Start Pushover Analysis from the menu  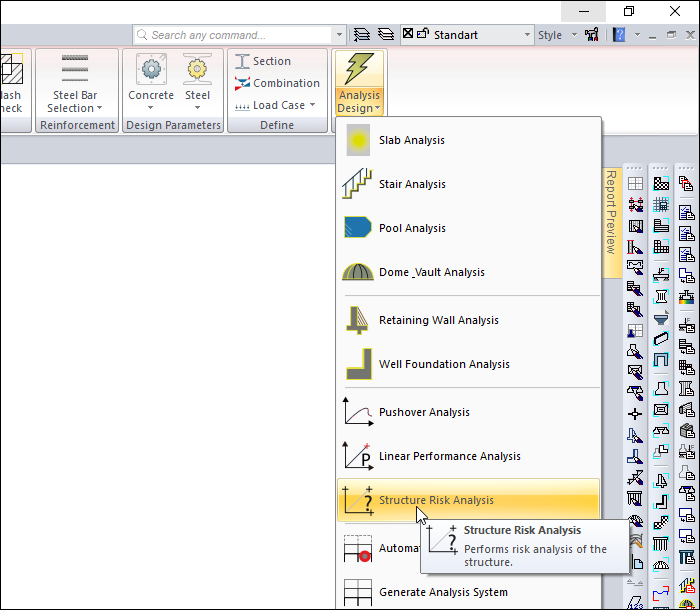(x=468, y=412)
